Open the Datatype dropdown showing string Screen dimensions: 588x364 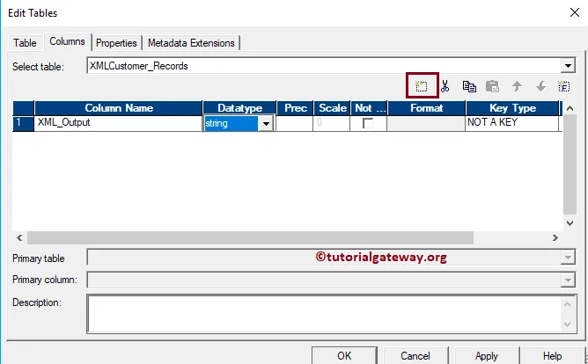tap(266, 124)
